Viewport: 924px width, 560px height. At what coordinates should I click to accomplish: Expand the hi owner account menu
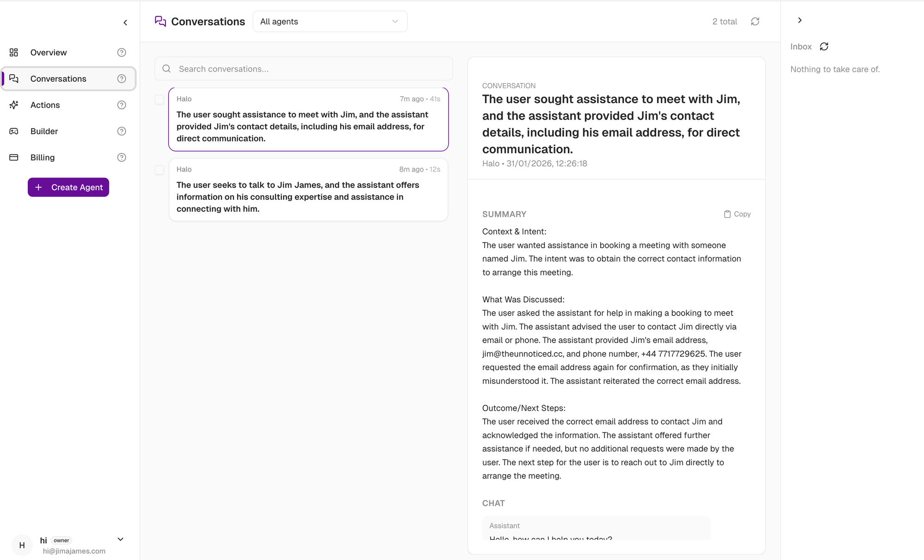click(x=121, y=539)
